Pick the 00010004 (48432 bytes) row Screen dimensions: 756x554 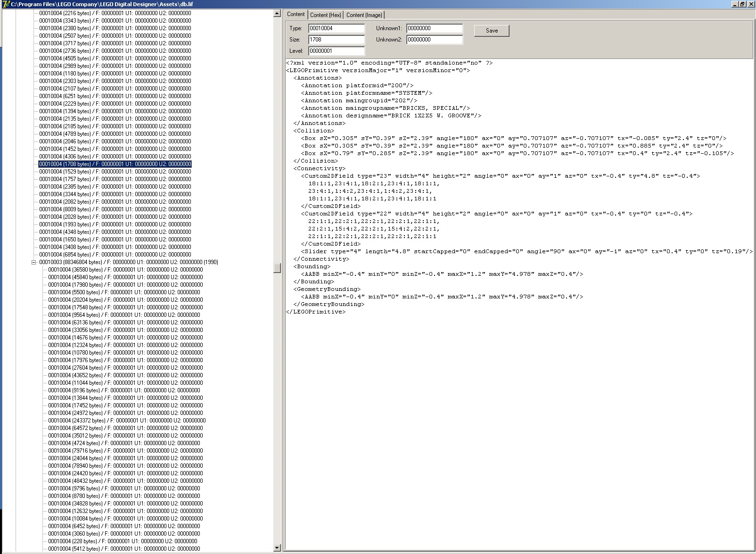click(125, 481)
